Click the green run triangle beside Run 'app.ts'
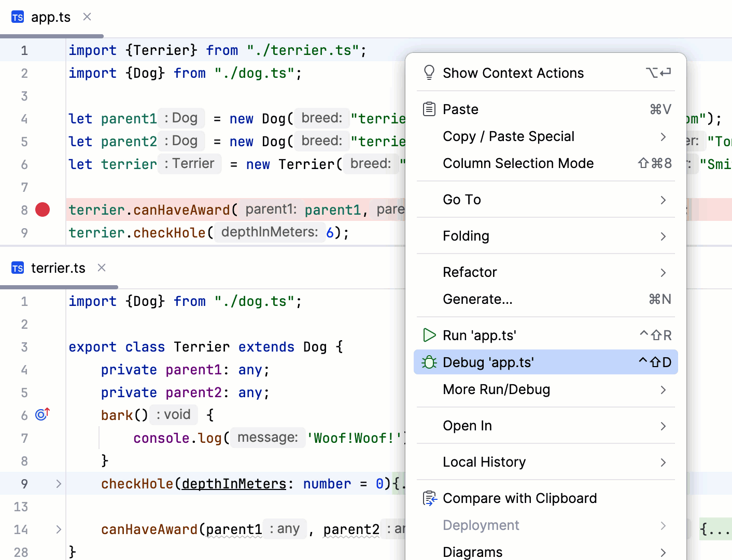Viewport: 732px width, 560px height. click(429, 335)
